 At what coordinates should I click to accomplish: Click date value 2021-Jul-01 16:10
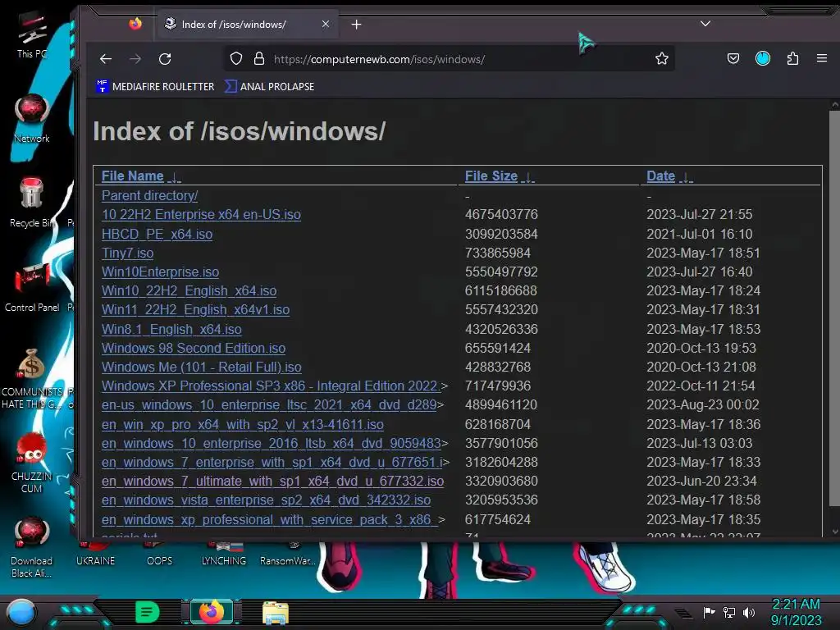(699, 234)
